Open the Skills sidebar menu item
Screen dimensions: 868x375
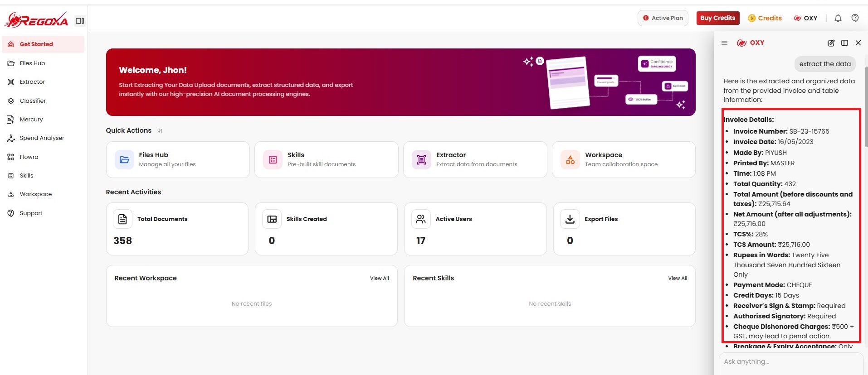[x=43, y=176]
